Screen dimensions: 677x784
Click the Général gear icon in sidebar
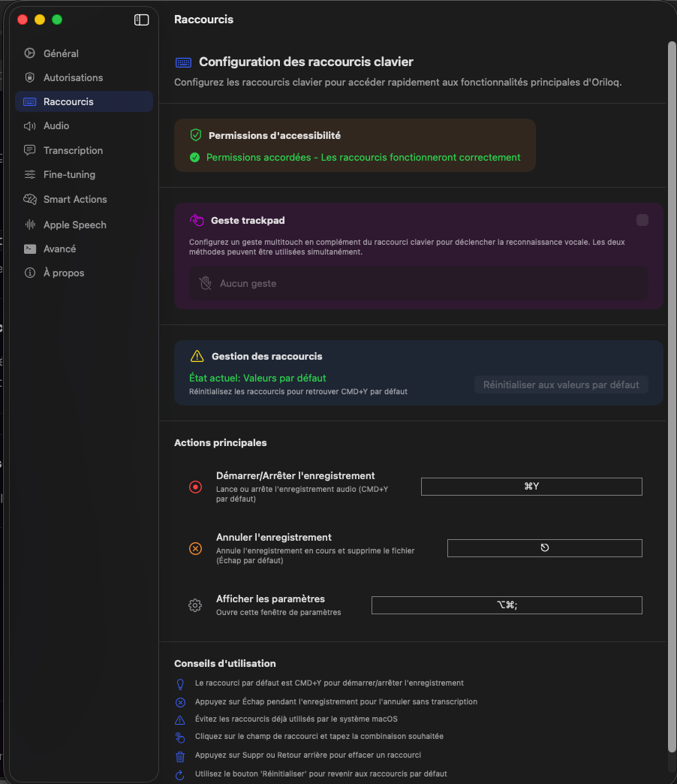click(30, 53)
